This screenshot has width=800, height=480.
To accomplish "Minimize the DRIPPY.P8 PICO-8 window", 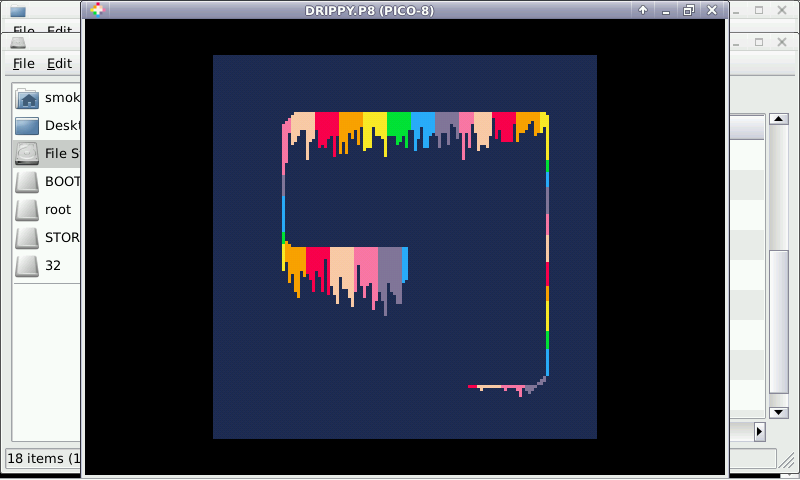I will click(x=666, y=10).
